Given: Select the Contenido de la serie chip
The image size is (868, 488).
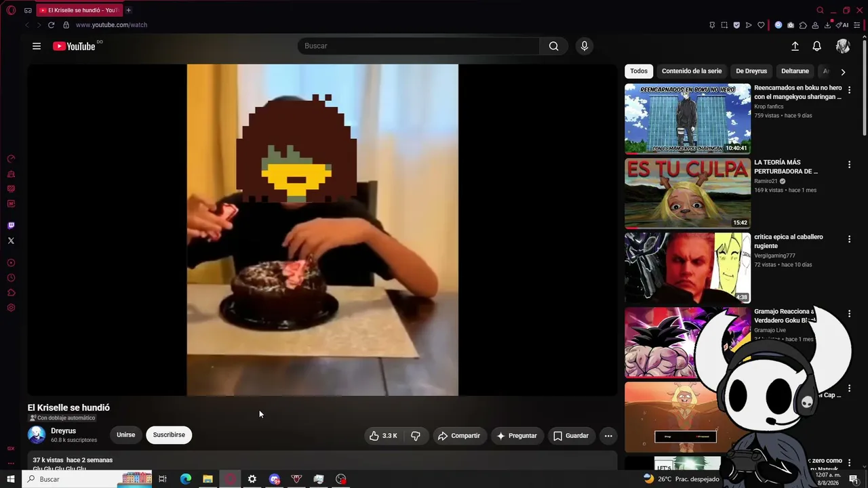Looking at the screenshot, I should click(692, 71).
